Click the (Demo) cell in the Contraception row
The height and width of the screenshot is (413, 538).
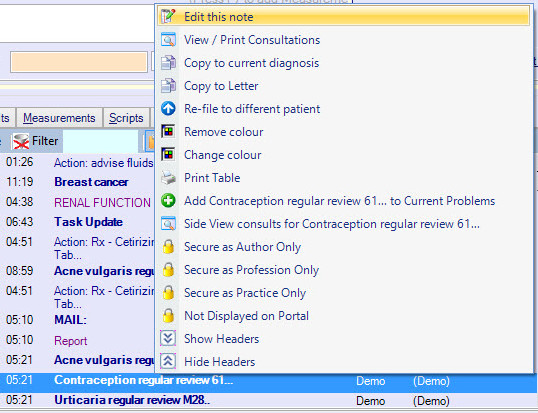tap(431, 381)
